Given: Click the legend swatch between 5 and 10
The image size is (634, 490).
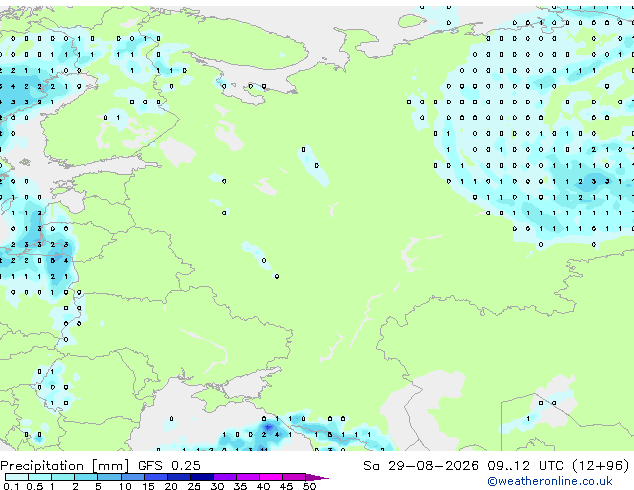Looking at the screenshot, I should [109, 477].
